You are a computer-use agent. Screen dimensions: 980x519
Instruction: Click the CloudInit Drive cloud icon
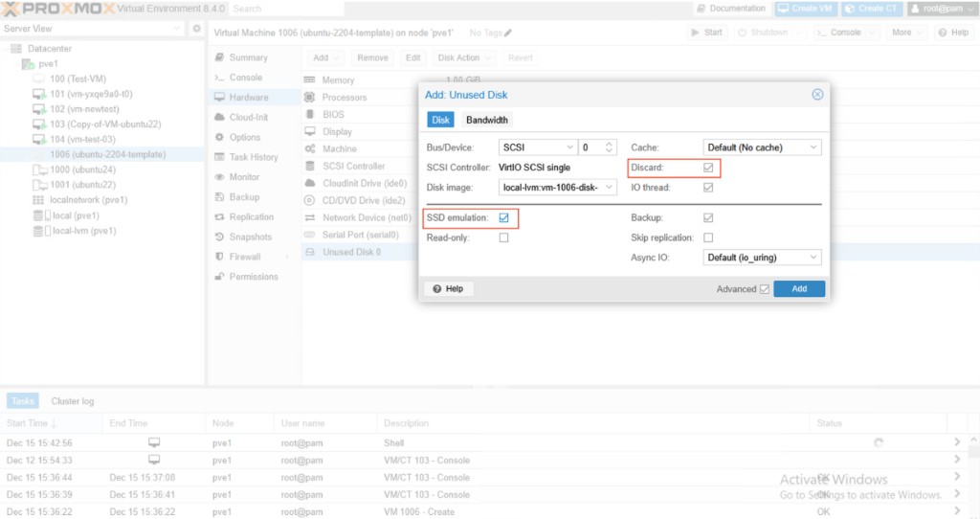pos(309,183)
